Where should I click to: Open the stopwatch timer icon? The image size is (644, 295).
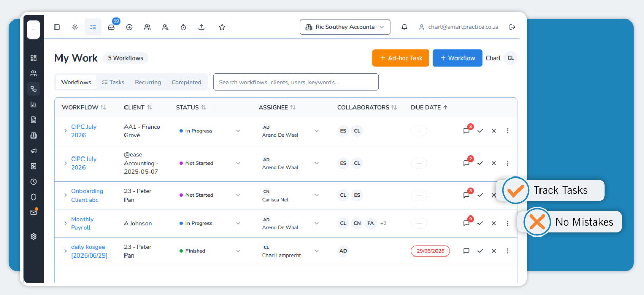coord(183,27)
